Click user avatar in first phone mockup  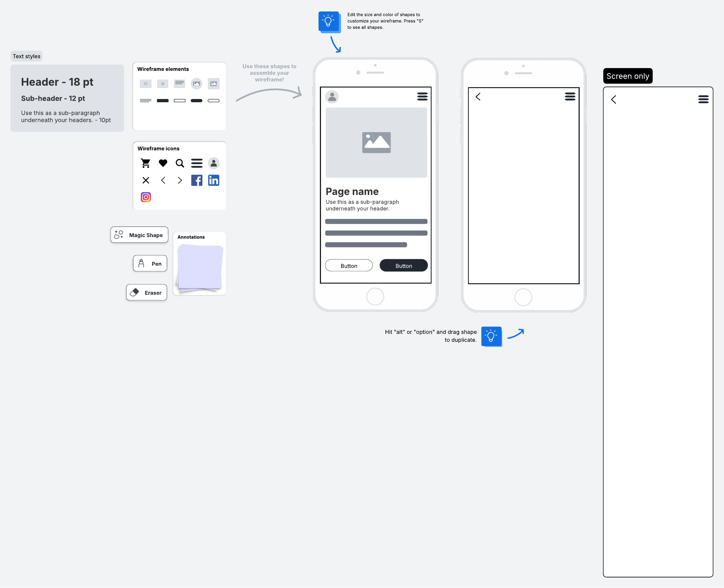(x=332, y=97)
